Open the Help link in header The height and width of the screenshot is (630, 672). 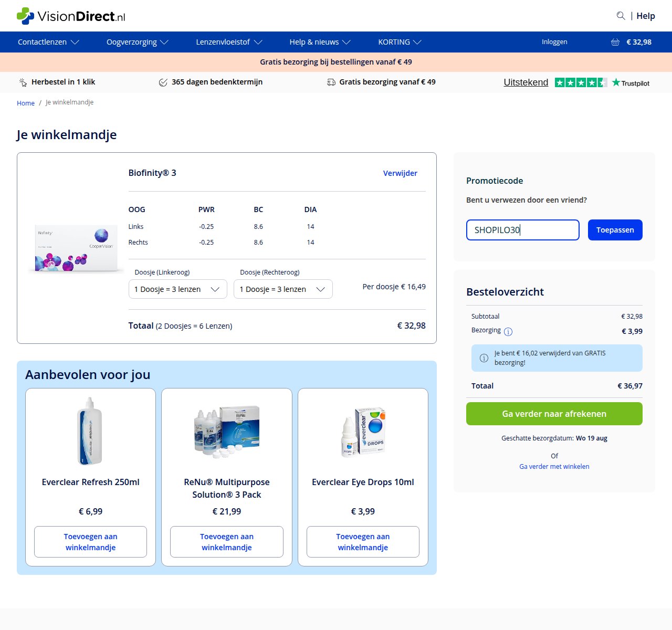(x=646, y=16)
